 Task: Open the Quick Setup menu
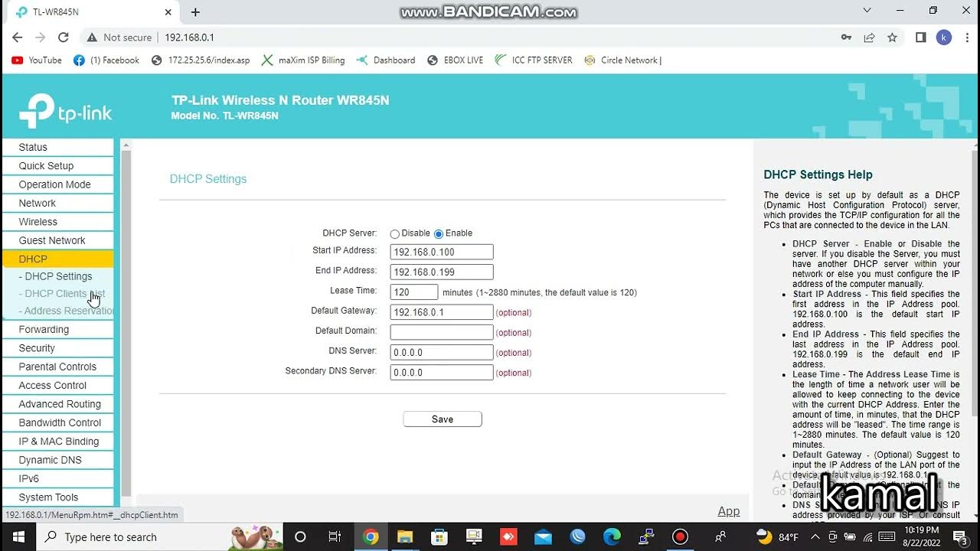57,165
